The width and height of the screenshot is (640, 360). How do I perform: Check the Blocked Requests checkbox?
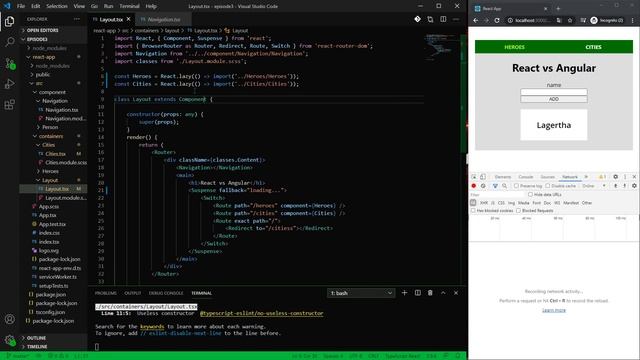click(518, 211)
